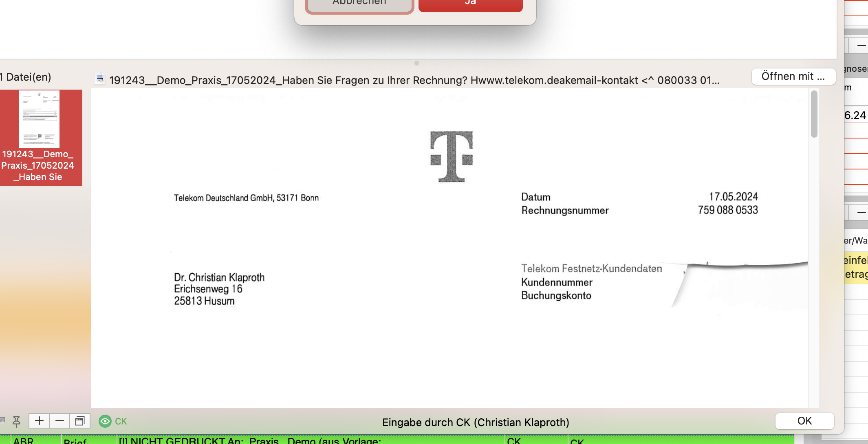Click the pin icon in the bottom toolbar
This screenshot has height=444, width=868.
[16, 421]
